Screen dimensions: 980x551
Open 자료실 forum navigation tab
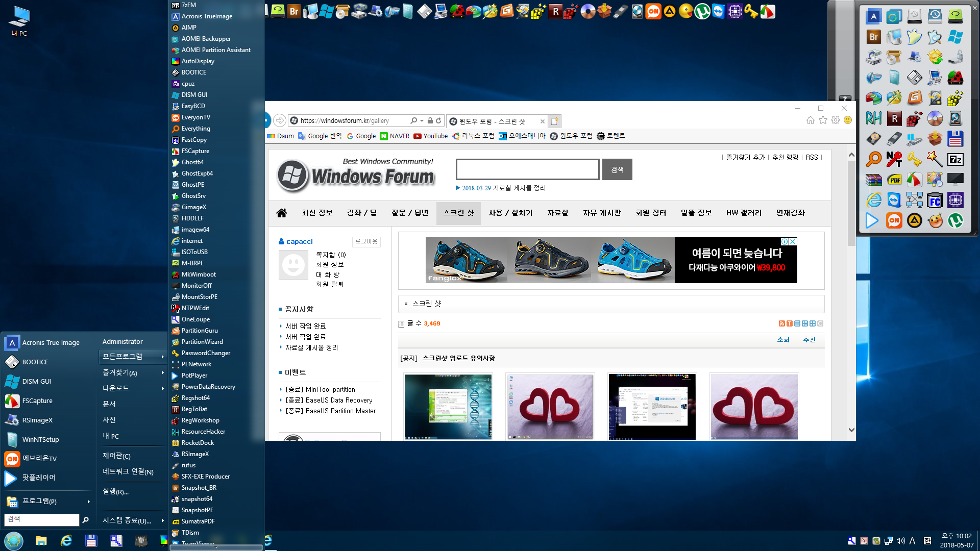557,213
